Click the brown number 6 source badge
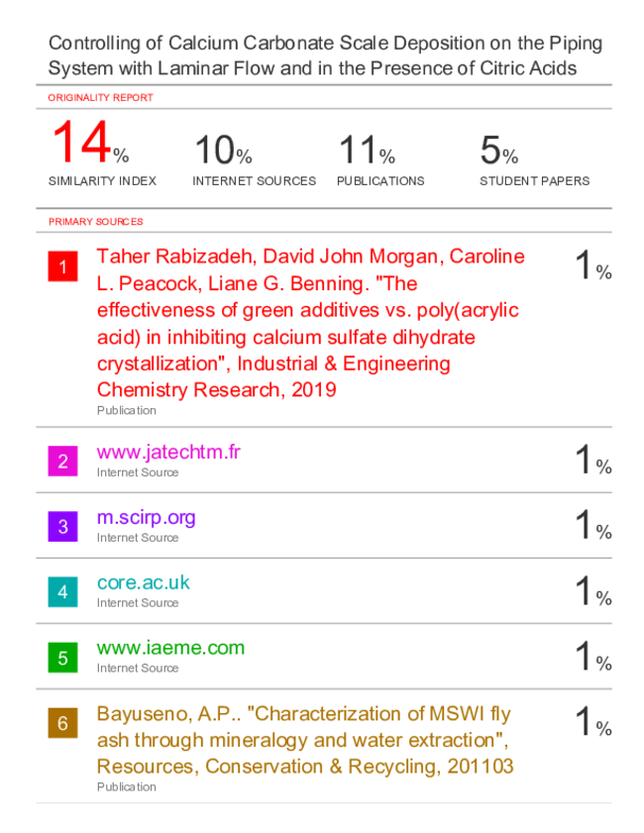 [62, 723]
